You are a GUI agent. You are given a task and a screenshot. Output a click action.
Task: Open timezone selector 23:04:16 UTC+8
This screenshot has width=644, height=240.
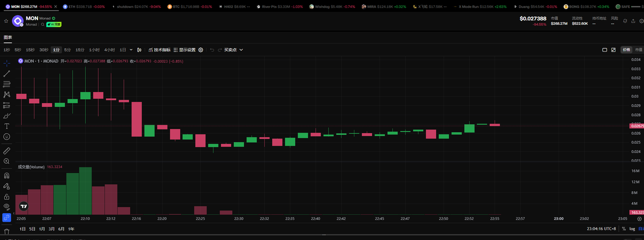pos(602,229)
